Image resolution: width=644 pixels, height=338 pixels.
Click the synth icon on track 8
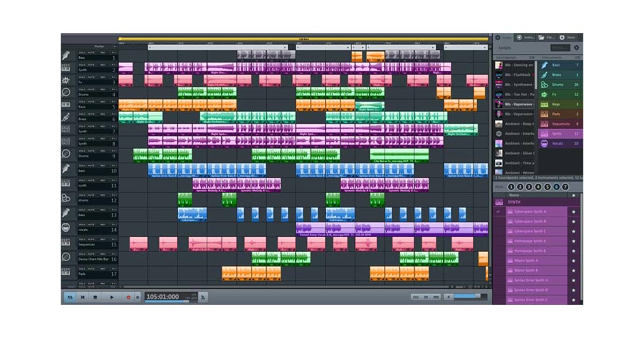tap(66, 142)
